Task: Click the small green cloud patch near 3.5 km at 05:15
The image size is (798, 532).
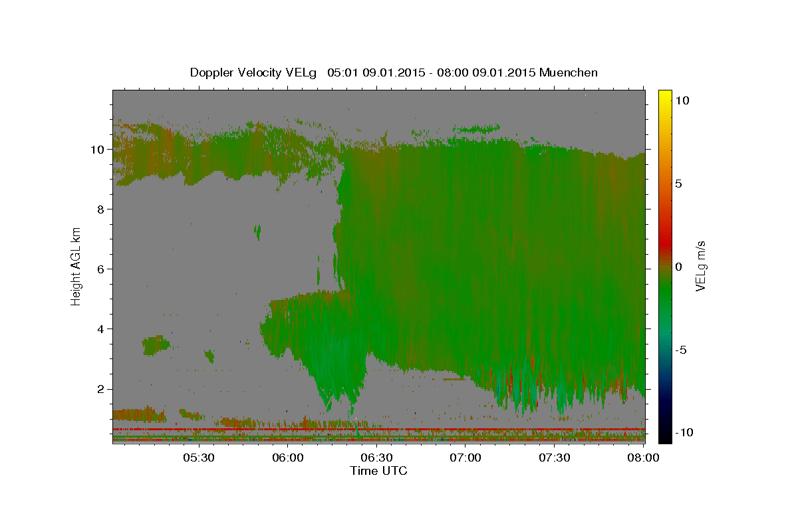Action: pos(156,344)
